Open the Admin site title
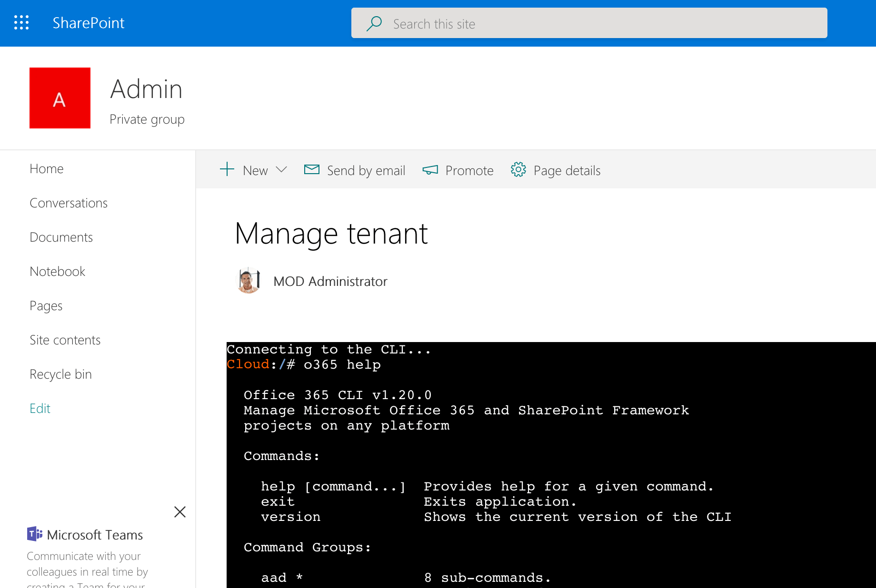876x588 pixels. click(x=146, y=89)
